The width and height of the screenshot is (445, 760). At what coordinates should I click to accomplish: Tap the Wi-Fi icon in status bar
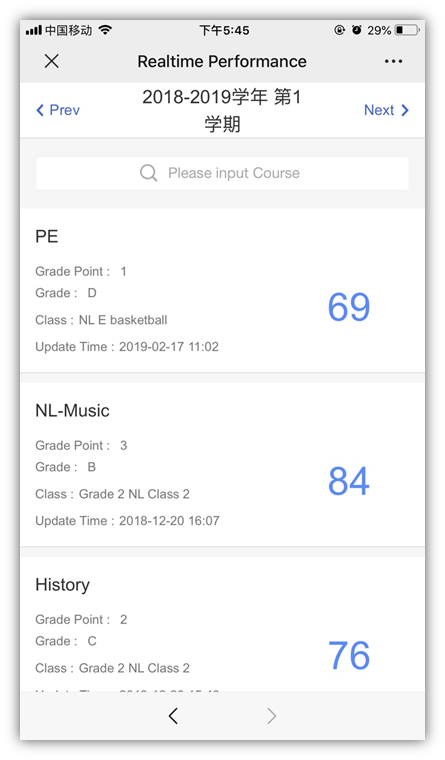coord(105,30)
